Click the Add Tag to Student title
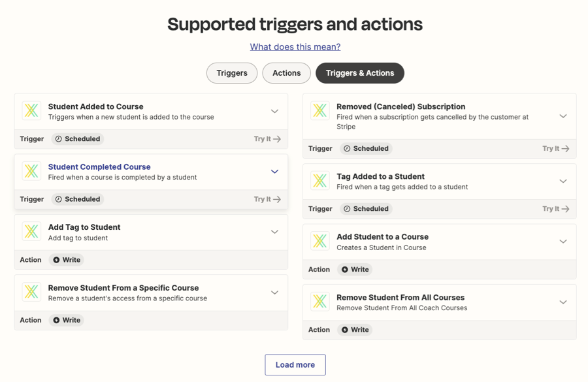This screenshot has width=588, height=382. point(84,227)
